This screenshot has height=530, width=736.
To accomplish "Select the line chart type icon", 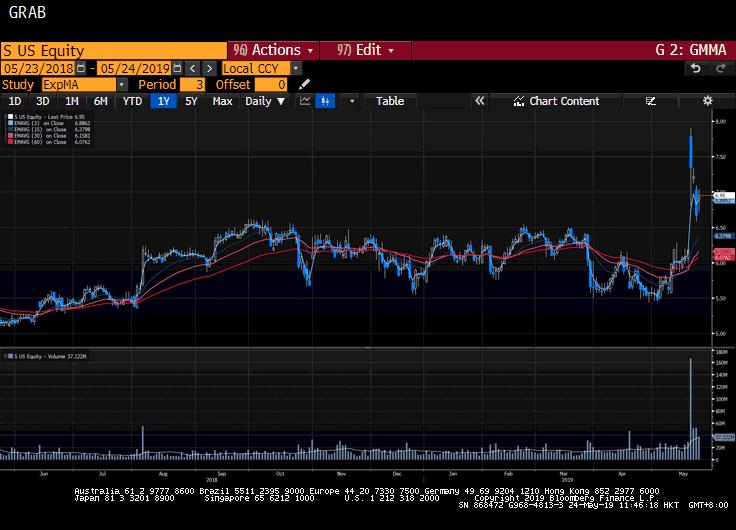I will click(x=302, y=101).
